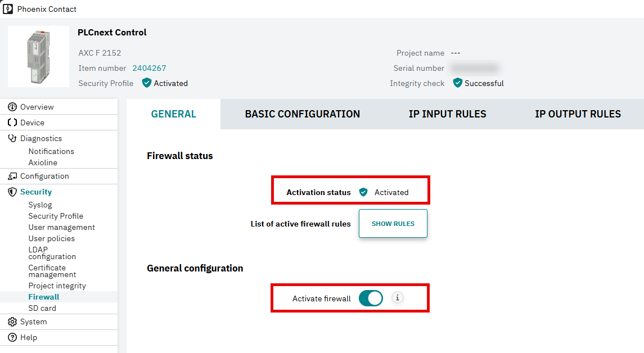644x353 pixels.
Task: Click the Device brackets icon
Action: [12, 123]
